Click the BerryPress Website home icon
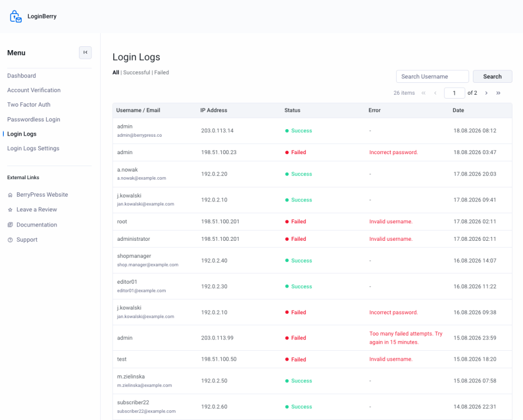The image size is (523, 420). tap(10, 195)
